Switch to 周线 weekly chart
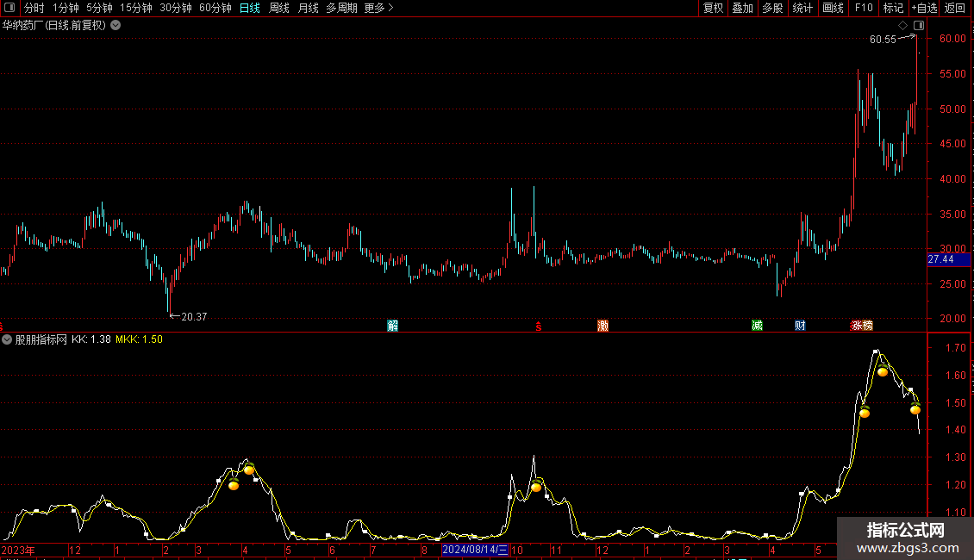Image resolution: width=974 pixels, height=560 pixels. click(279, 8)
